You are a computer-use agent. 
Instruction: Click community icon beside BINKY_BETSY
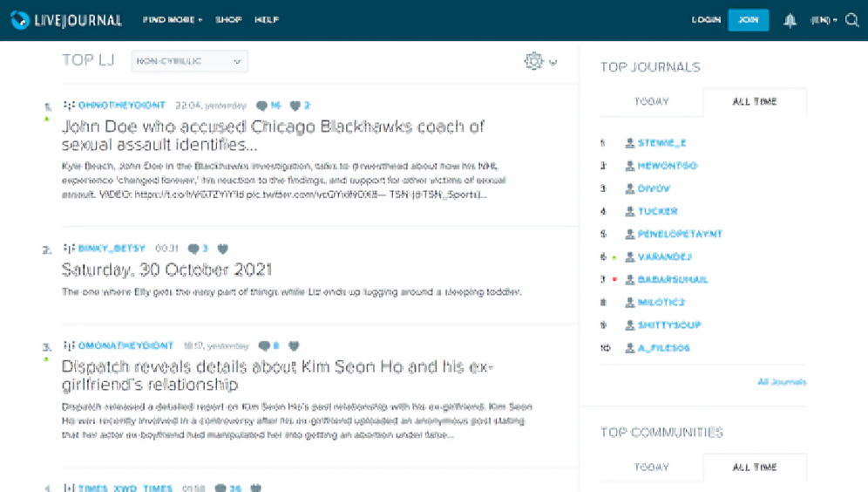[69, 249]
